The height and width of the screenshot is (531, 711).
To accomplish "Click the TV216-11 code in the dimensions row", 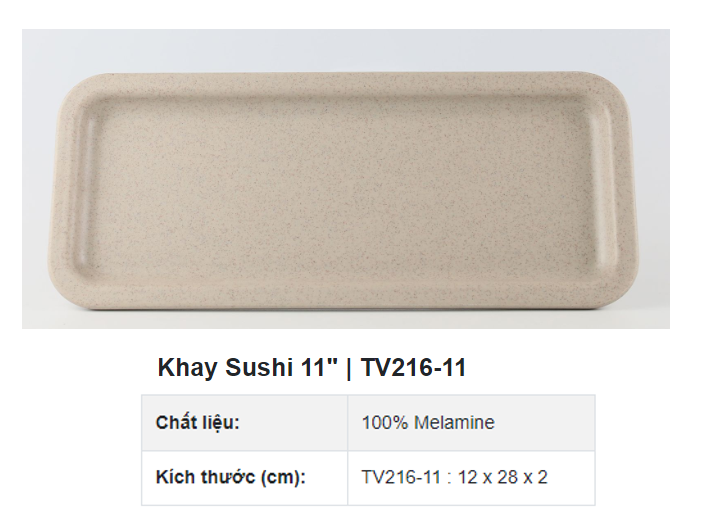I will [x=401, y=477].
